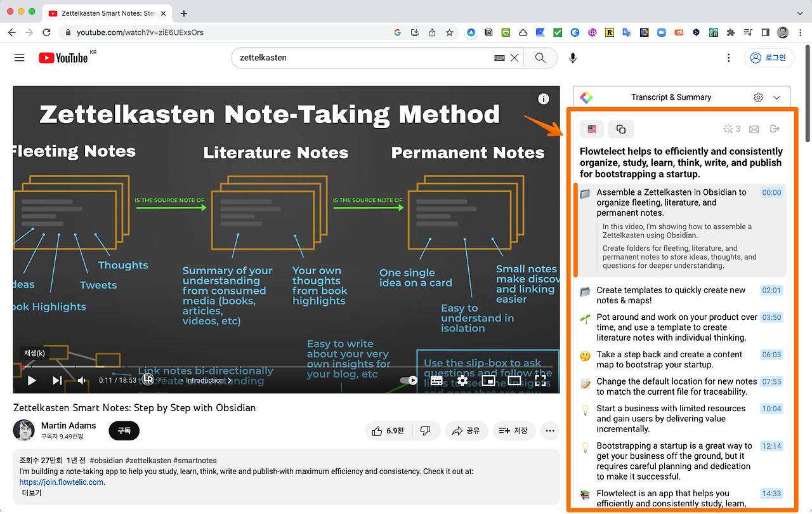Clear the search query with the X

pyautogui.click(x=514, y=58)
